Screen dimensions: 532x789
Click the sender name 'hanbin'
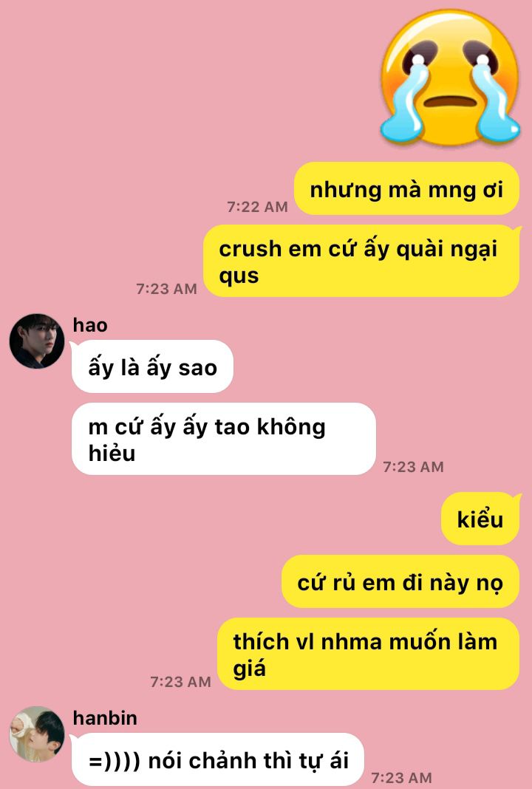105,717
